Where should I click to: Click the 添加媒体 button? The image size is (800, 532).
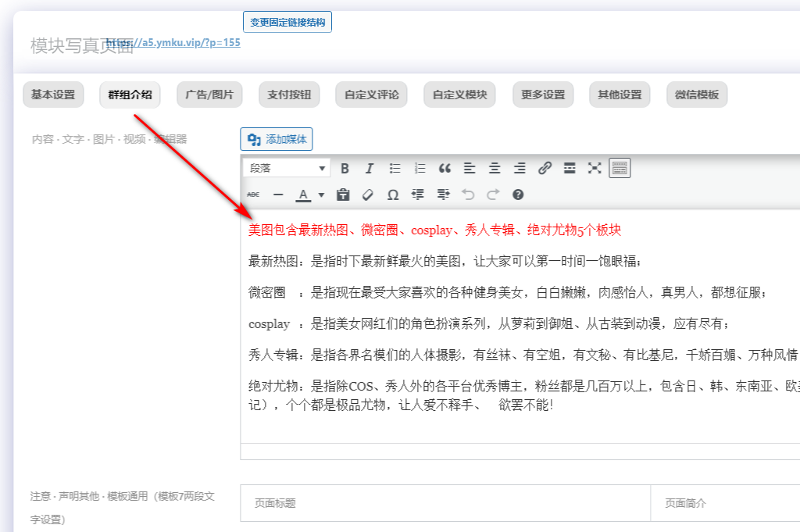[x=277, y=139]
